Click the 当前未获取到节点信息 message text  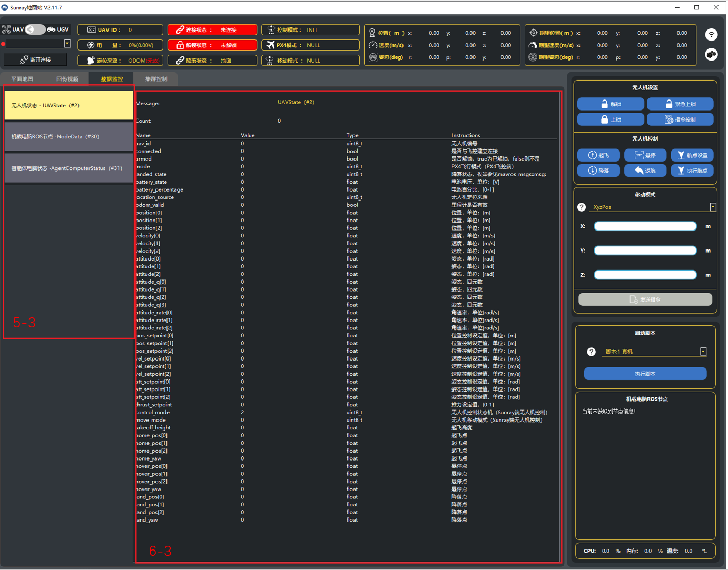point(609,411)
